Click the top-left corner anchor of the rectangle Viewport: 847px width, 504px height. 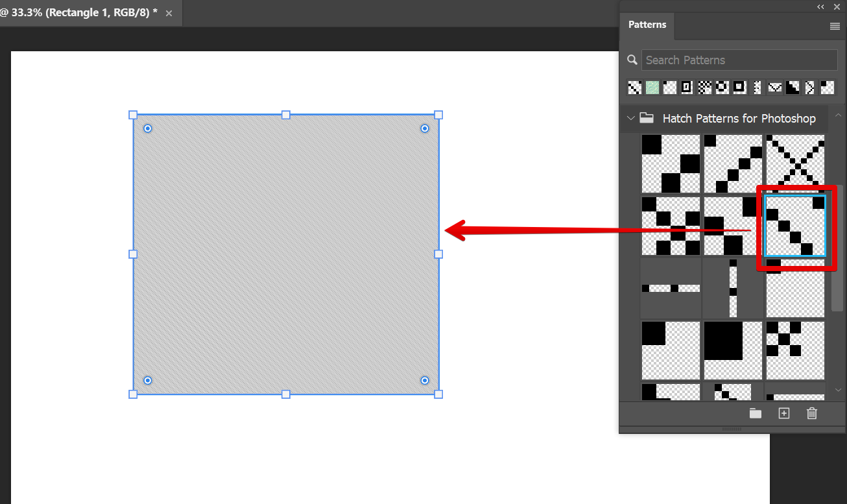(133, 115)
